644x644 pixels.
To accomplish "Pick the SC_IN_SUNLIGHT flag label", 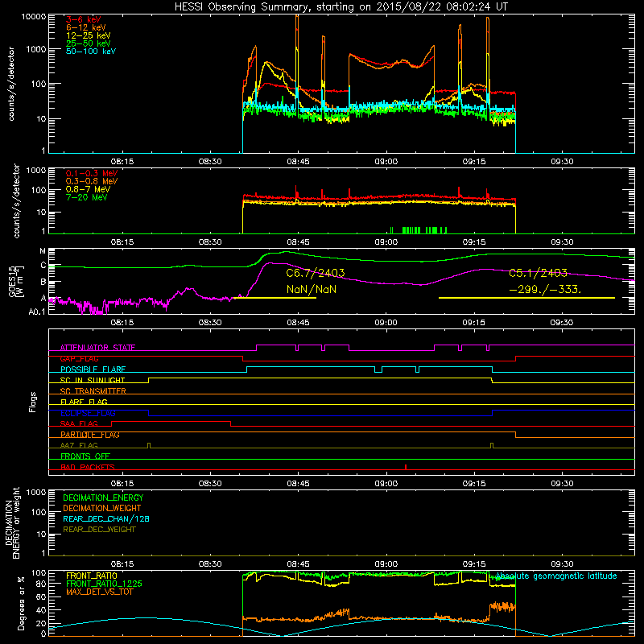I will pos(93,380).
